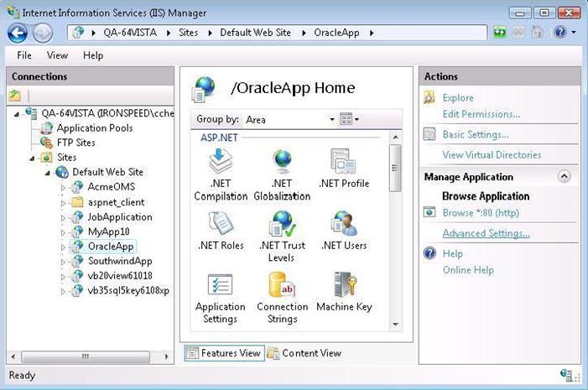Select FTP Sites node

point(75,143)
